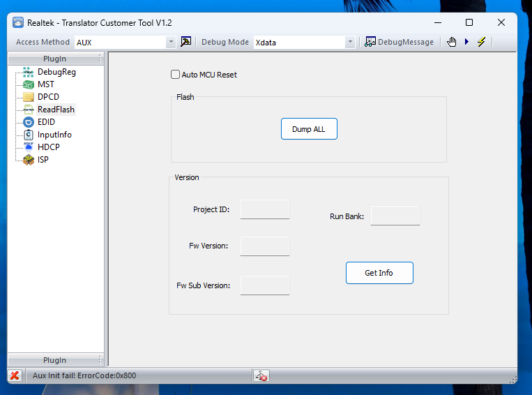Click the bottom PlugIn panel header
Viewport: 532px width, 395px height.
tap(56, 360)
